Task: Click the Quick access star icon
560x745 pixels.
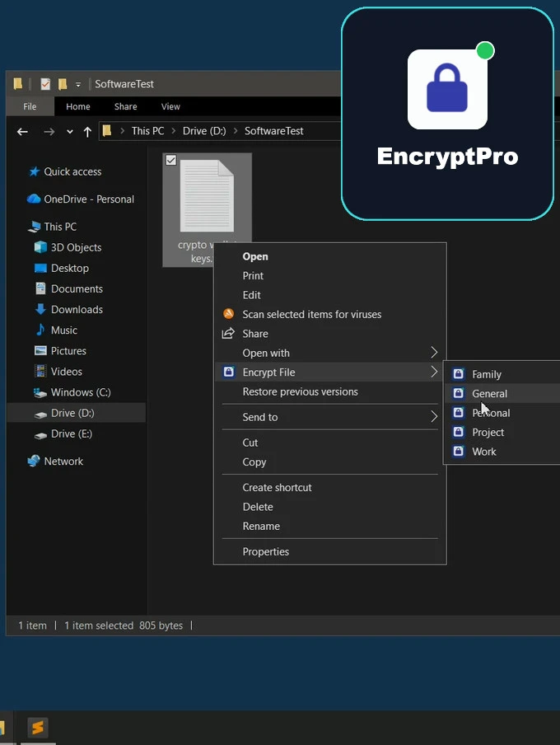Action: tap(34, 171)
